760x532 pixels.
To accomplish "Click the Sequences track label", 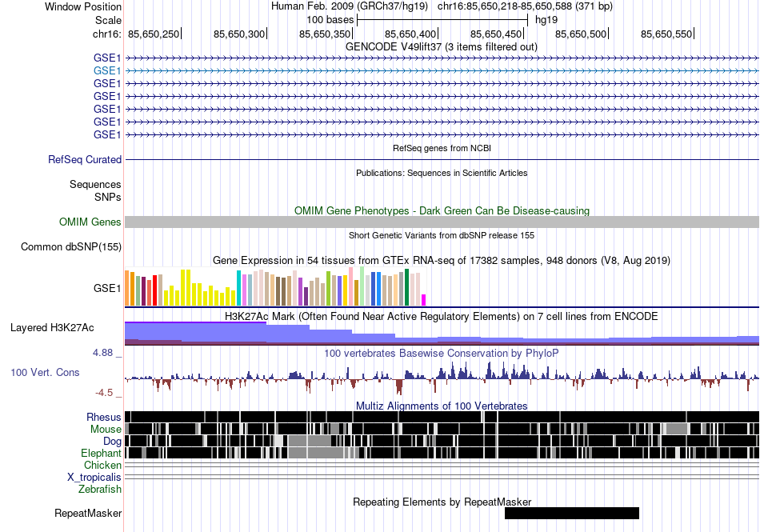I will coord(95,184).
